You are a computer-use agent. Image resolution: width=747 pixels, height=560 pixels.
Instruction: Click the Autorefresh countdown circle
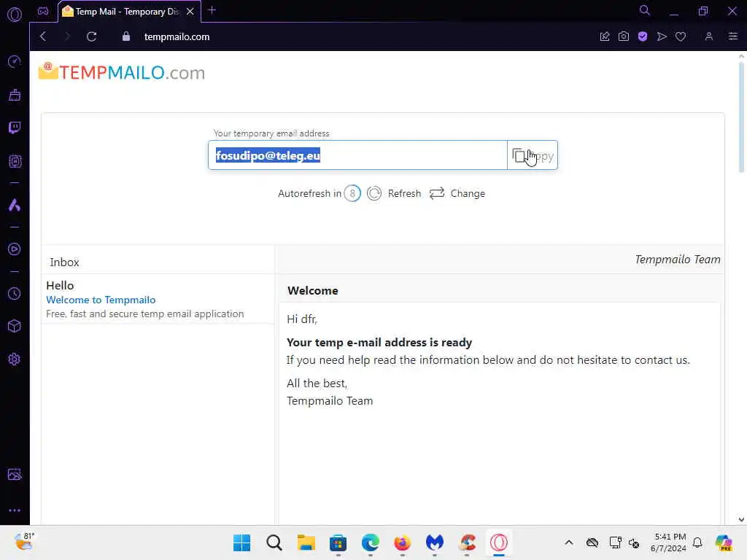click(352, 193)
